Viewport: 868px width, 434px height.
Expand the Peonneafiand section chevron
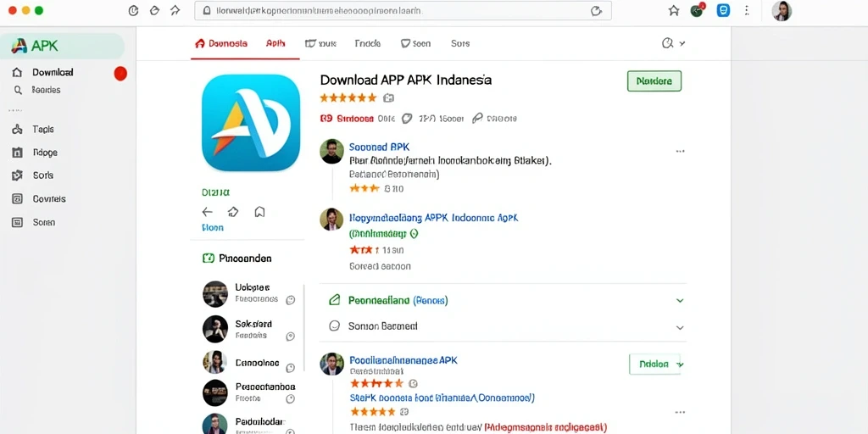click(x=680, y=301)
